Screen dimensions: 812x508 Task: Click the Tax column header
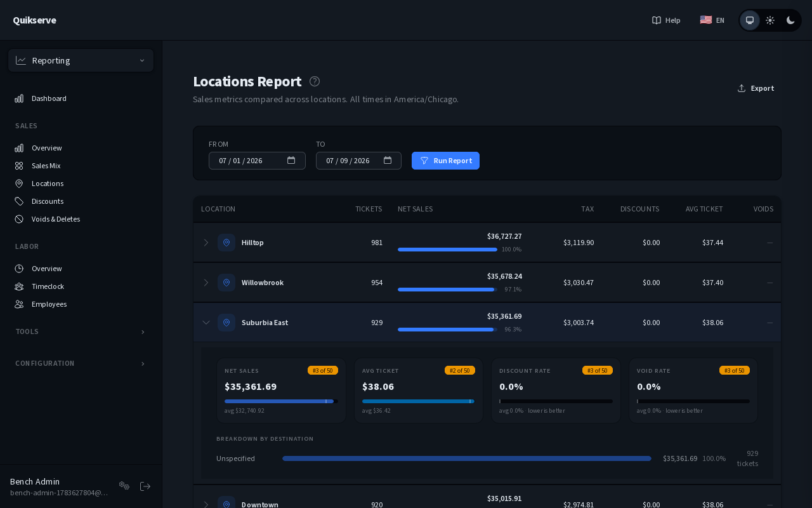click(587, 209)
